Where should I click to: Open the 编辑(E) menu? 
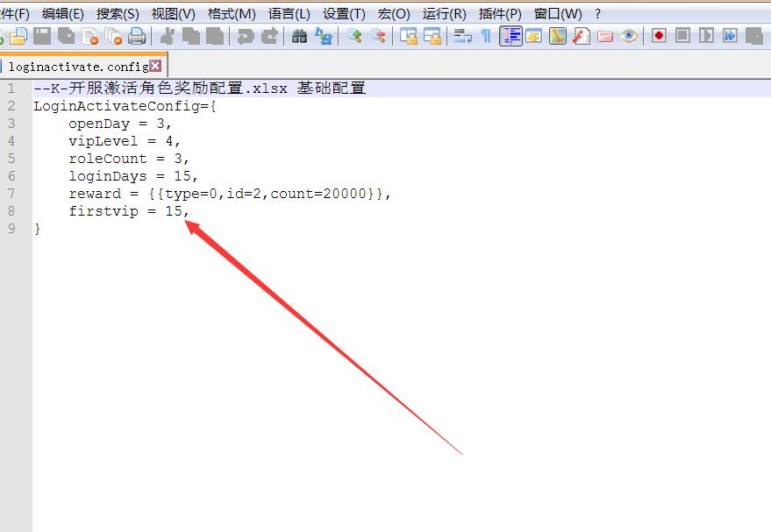coord(63,14)
